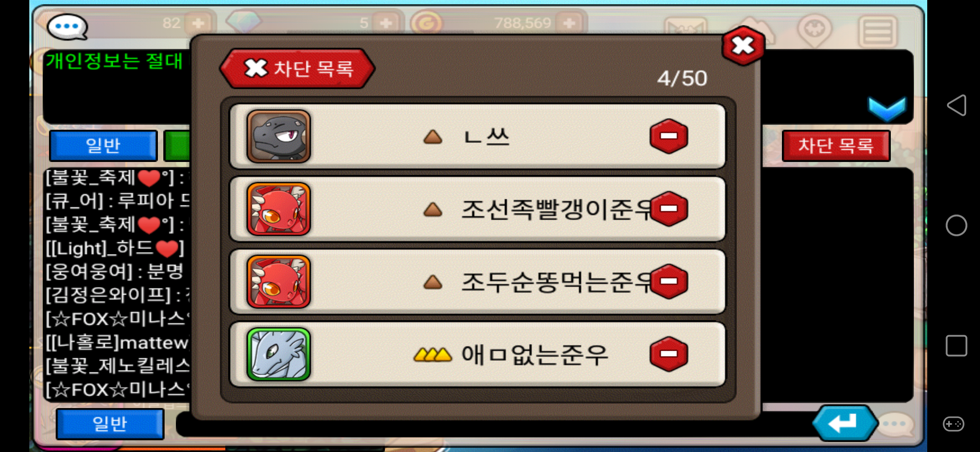Select the green chat tab next to 일반

pyautogui.click(x=178, y=146)
